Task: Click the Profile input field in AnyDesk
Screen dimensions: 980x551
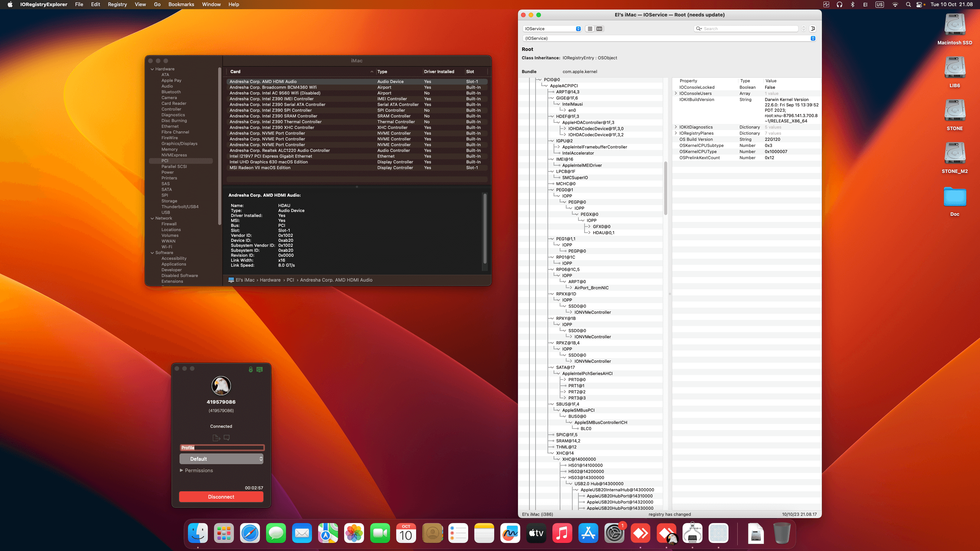Action: pos(222,447)
